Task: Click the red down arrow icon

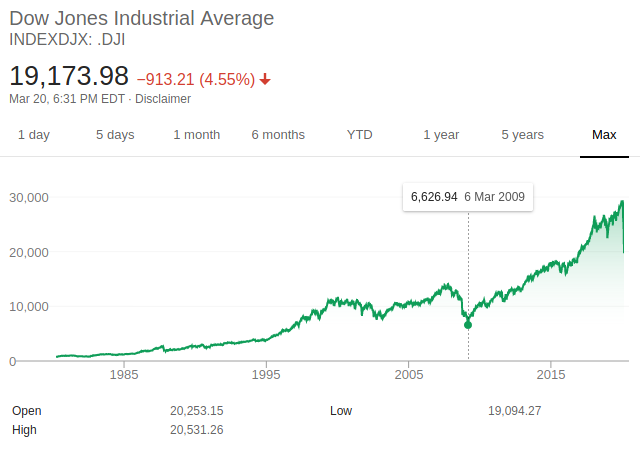Action: pos(265,79)
